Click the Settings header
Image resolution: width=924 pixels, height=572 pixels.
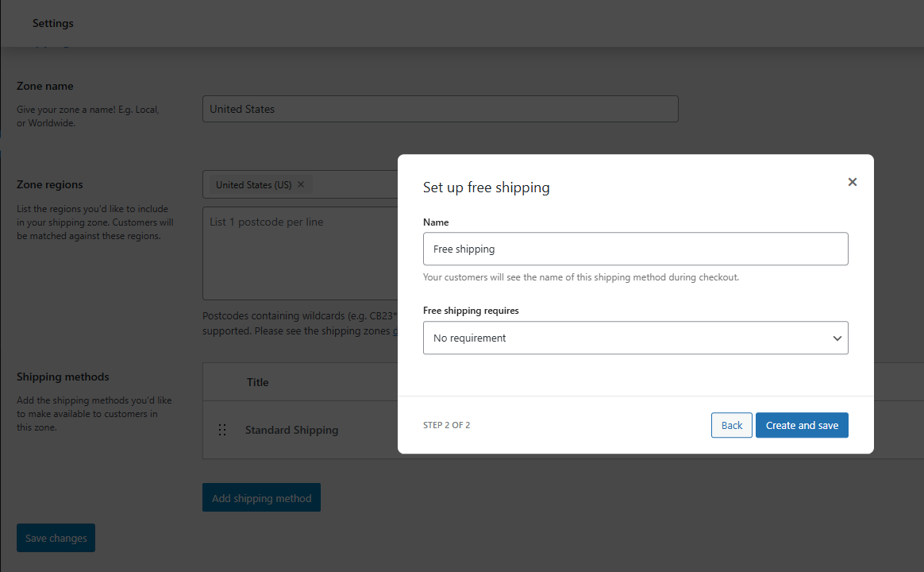tap(52, 23)
